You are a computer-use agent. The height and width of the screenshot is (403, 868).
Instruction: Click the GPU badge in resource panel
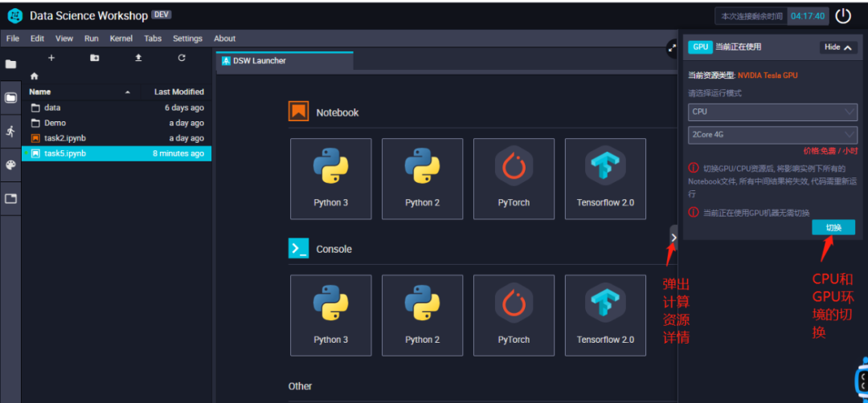coord(700,47)
